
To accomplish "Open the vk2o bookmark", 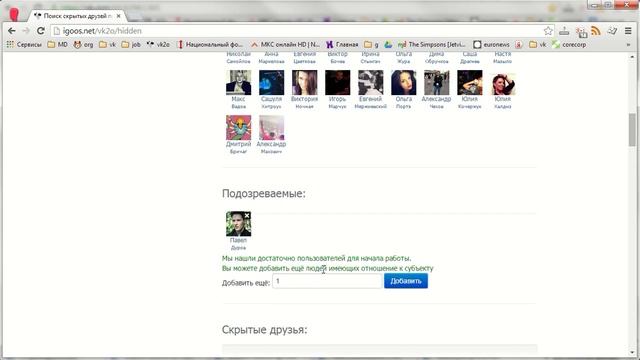I will point(158,44).
